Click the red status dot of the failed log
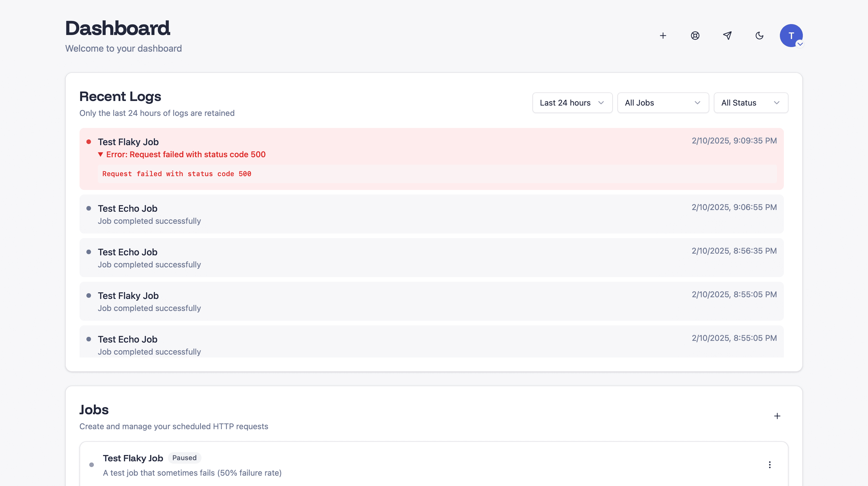Viewport: 868px width, 486px height. click(89, 142)
